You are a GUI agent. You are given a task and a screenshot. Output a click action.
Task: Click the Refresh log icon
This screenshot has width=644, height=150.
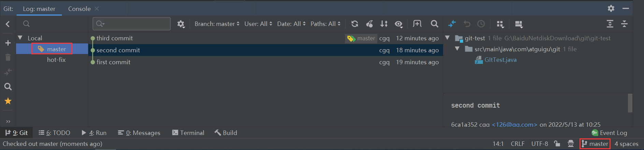(x=355, y=24)
